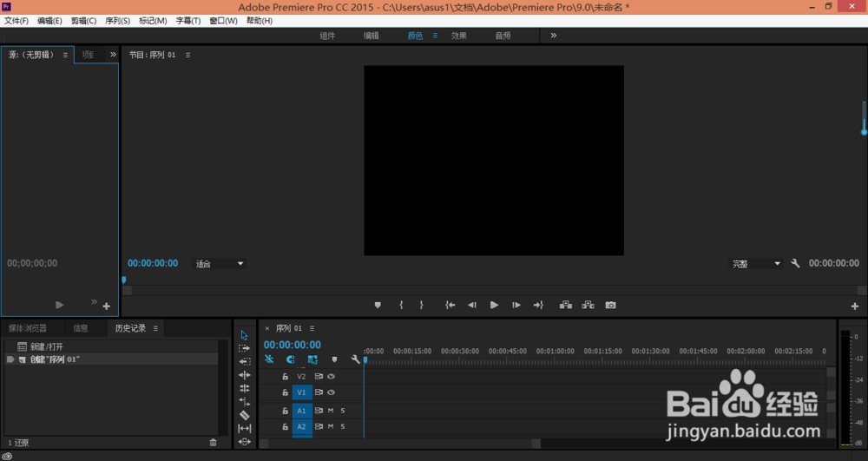Solo the A1 audio track

click(x=343, y=411)
